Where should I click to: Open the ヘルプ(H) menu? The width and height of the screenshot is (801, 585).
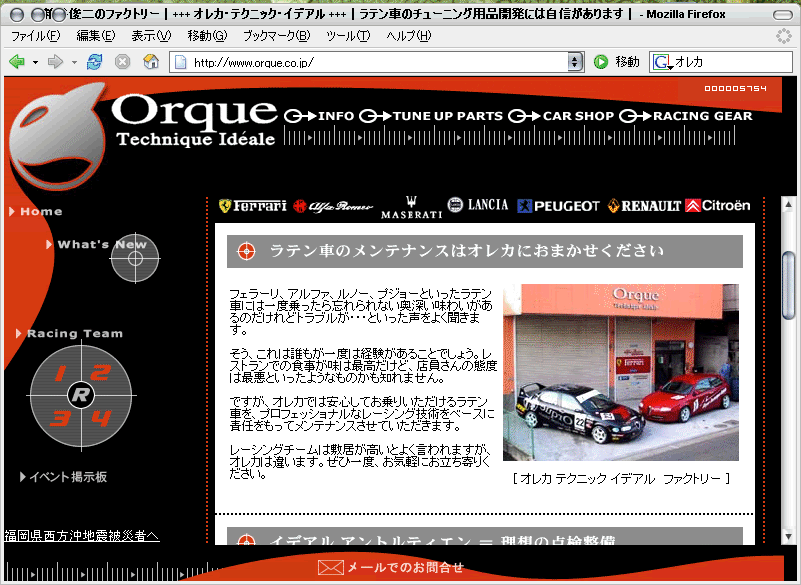point(409,36)
